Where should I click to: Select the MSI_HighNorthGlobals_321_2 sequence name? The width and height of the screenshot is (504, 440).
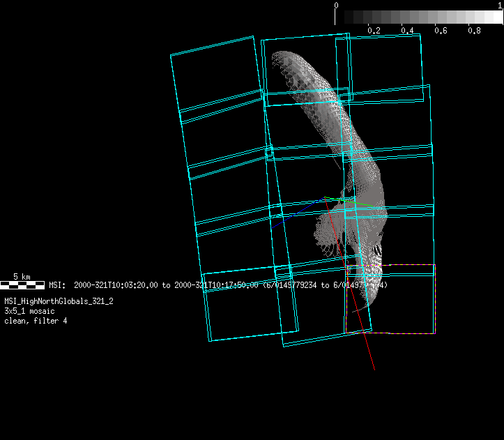tap(59, 301)
